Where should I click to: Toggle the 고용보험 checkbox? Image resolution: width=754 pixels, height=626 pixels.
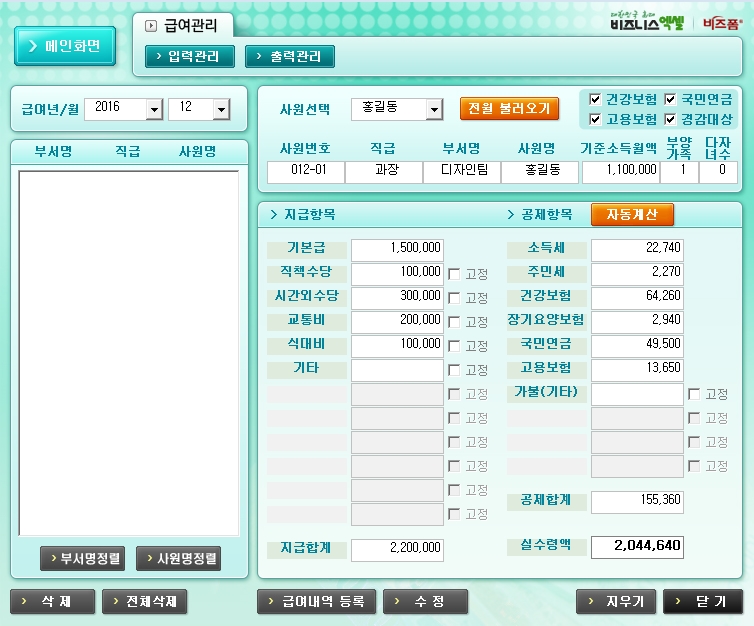click(x=596, y=119)
